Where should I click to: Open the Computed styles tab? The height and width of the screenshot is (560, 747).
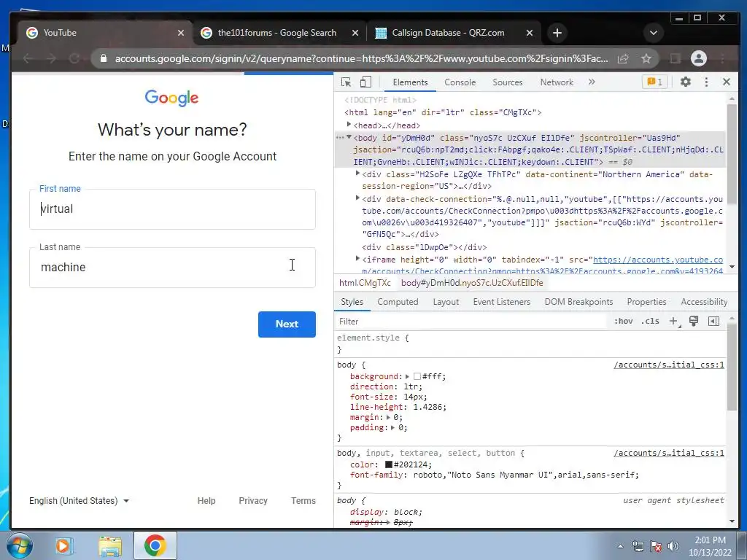click(x=398, y=302)
